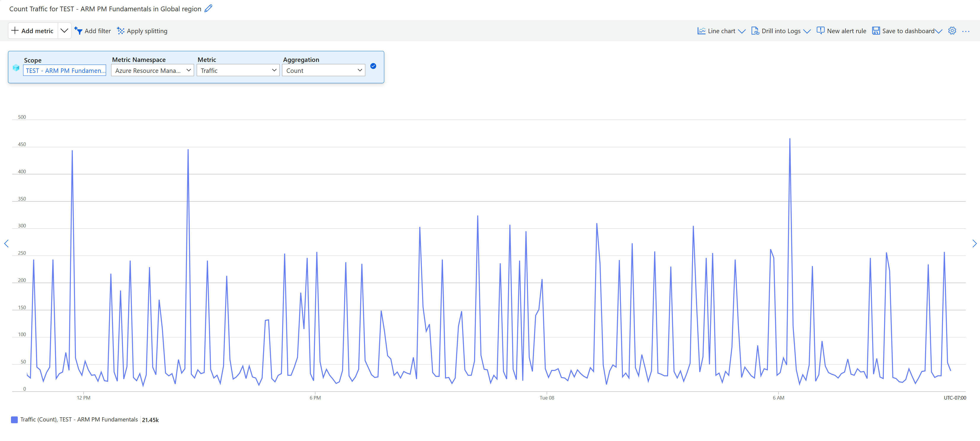Expand the Add metric split arrow
Image resolution: width=980 pixels, height=441 pixels.
[x=64, y=31]
